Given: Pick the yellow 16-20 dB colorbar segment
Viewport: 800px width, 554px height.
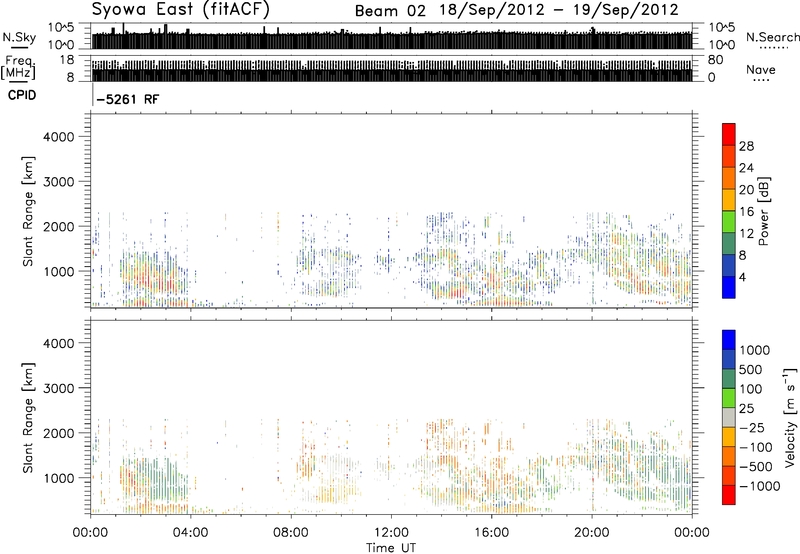Looking at the screenshot, I should pos(729,200).
